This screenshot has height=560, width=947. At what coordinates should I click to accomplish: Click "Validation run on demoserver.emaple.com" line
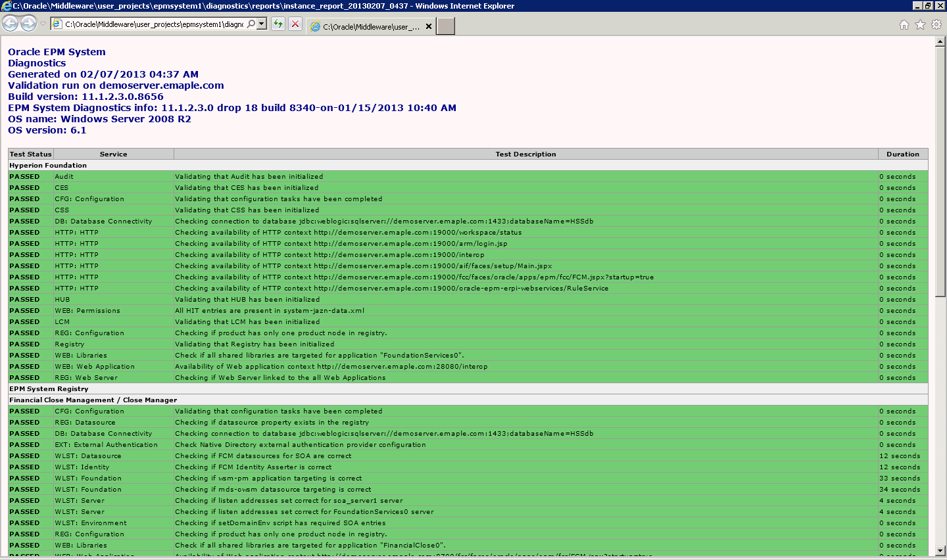click(116, 85)
